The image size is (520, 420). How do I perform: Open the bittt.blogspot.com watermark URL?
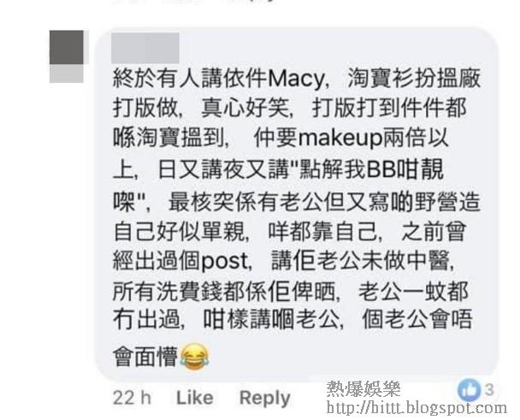click(417, 407)
